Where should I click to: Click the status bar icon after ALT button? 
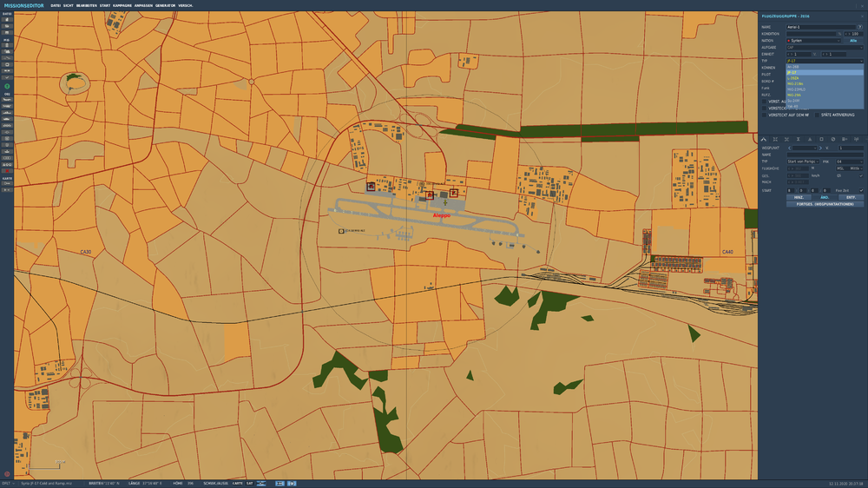point(279,484)
